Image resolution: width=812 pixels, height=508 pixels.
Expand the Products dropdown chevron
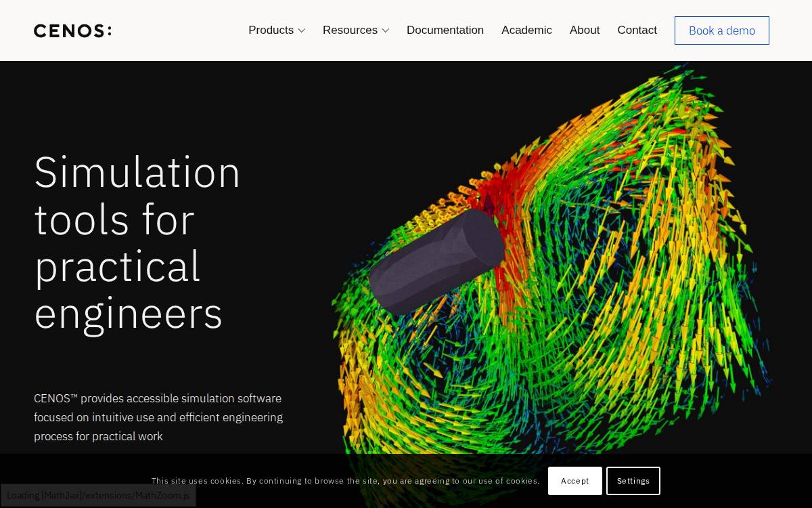(x=301, y=30)
